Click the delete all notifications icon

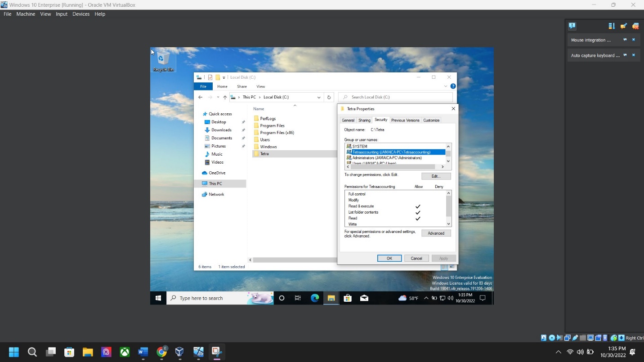pos(635,26)
